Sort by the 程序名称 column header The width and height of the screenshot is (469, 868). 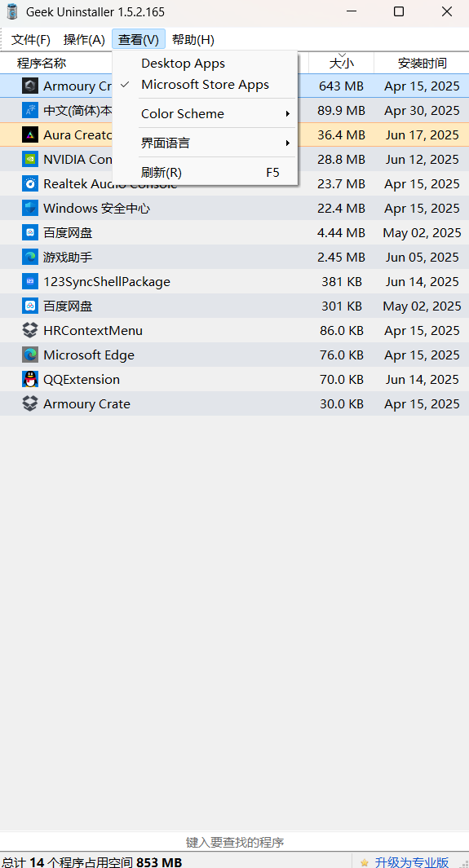[42, 63]
